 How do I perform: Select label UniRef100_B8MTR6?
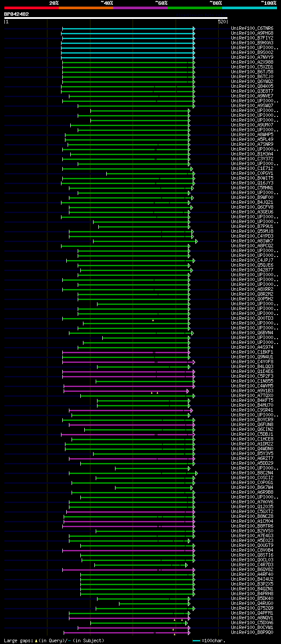point(252,526)
